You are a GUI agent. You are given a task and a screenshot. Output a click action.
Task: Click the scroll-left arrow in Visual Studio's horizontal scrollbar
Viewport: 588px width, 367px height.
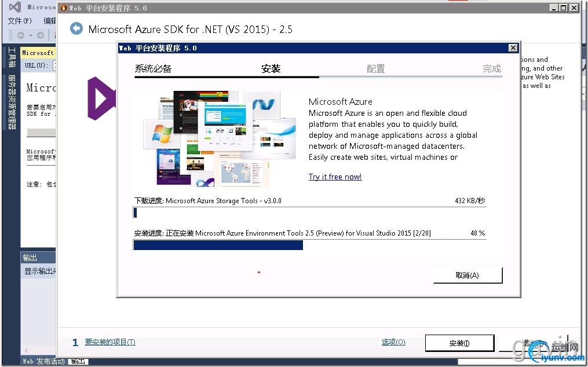tap(25, 350)
